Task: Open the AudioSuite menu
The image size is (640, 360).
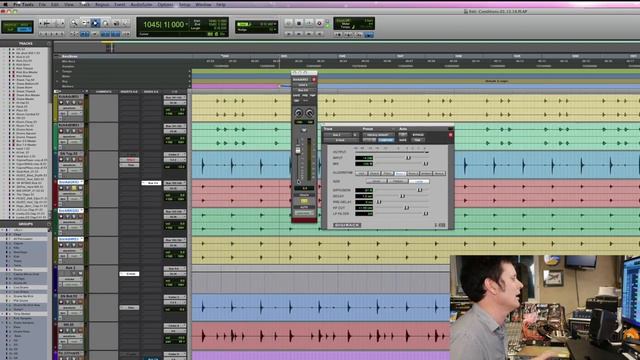Action: click(141, 4)
